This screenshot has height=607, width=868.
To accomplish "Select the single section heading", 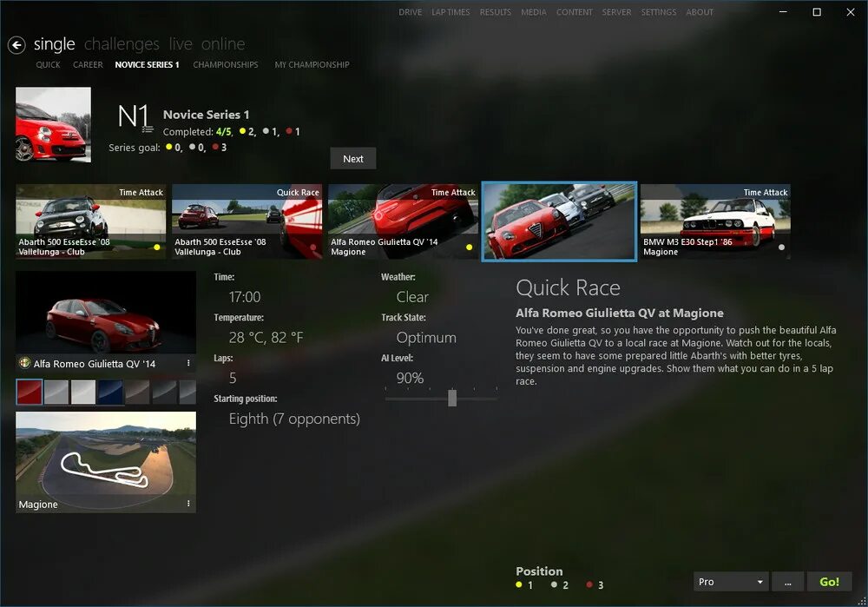I will coord(54,43).
